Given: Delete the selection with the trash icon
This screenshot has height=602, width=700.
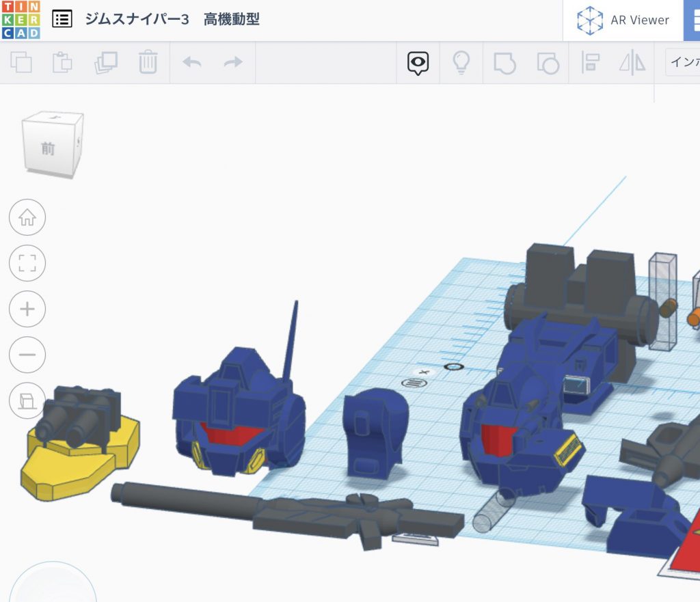Looking at the screenshot, I should pos(147,62).
